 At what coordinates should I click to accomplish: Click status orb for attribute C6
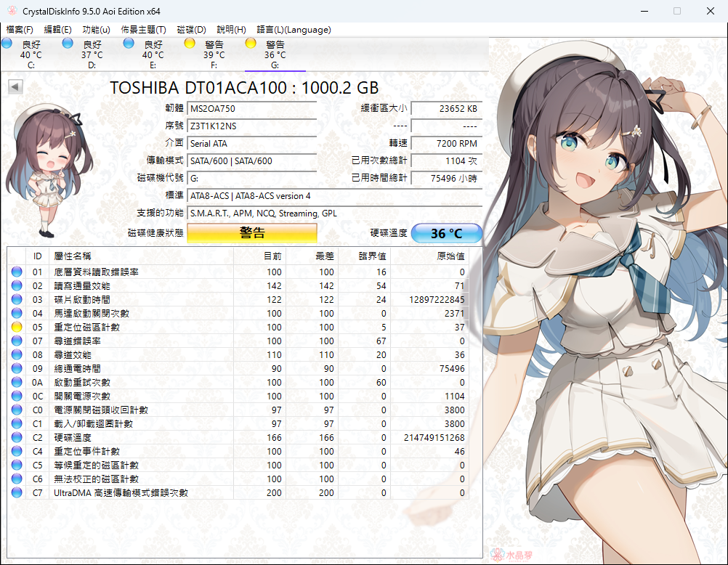(17, 479)
